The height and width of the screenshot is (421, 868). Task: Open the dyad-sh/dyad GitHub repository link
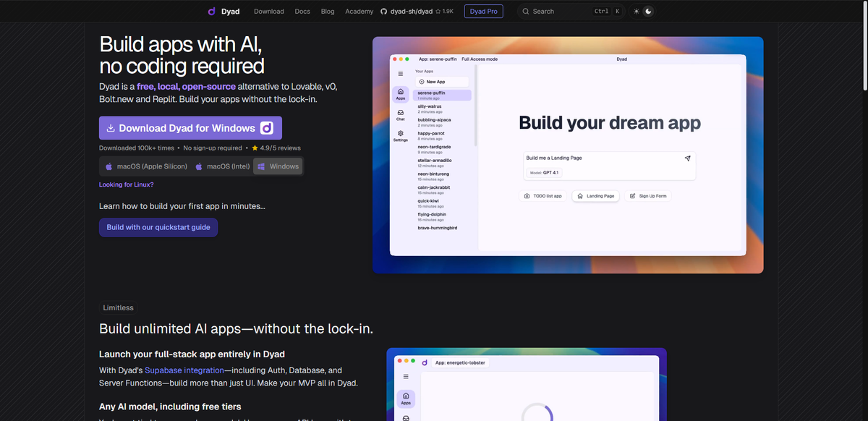pos(406,12)
